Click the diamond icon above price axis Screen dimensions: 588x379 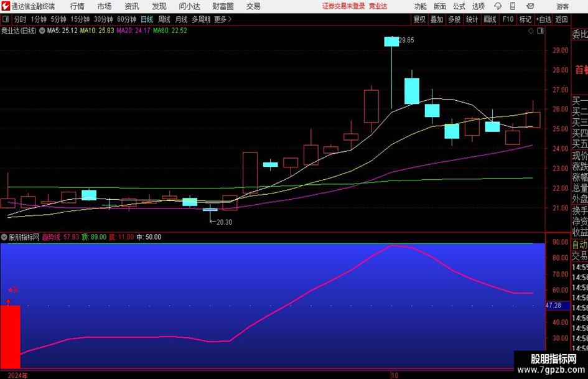[531, 31]
